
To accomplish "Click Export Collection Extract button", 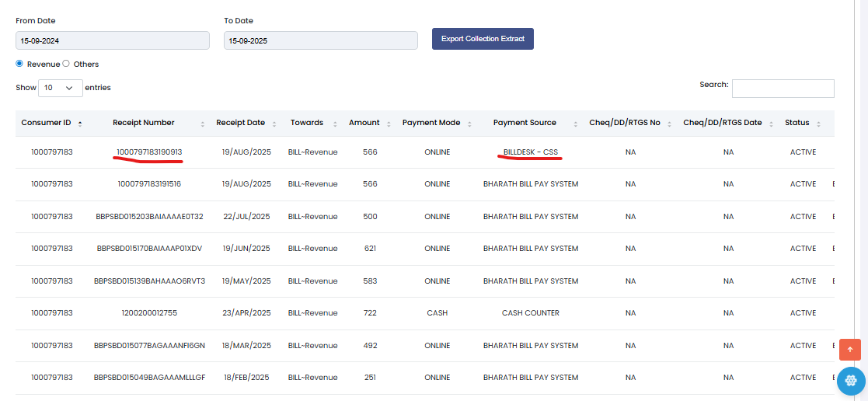I will pos(483,39).
